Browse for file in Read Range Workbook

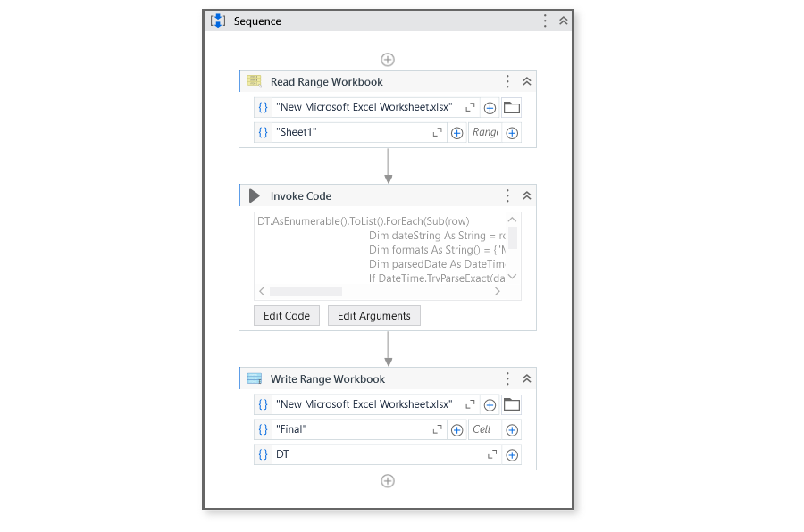[511, 108]
